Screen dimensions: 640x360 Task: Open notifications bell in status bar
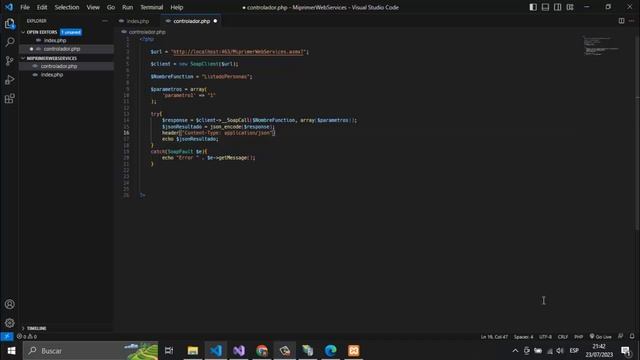[x=632, y=336]
